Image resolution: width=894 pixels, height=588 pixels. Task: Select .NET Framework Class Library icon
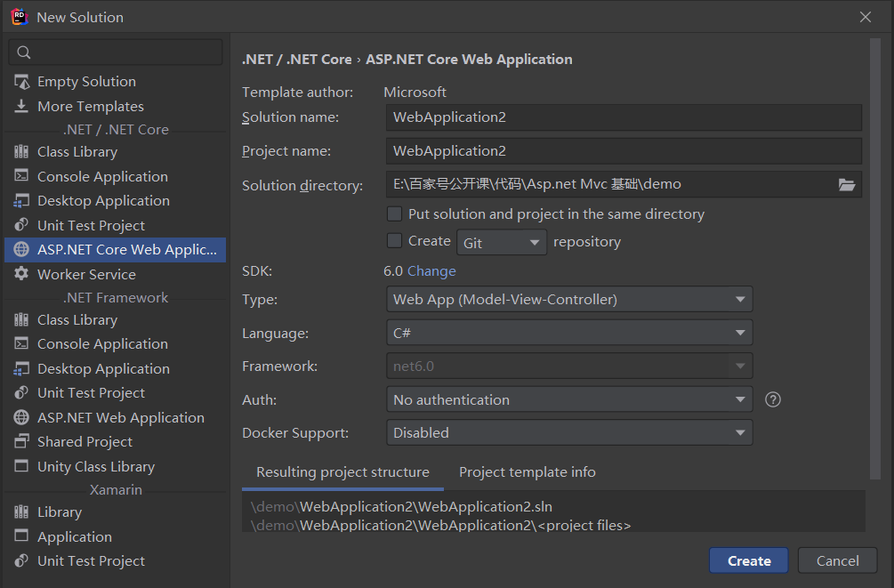point(21,320)
